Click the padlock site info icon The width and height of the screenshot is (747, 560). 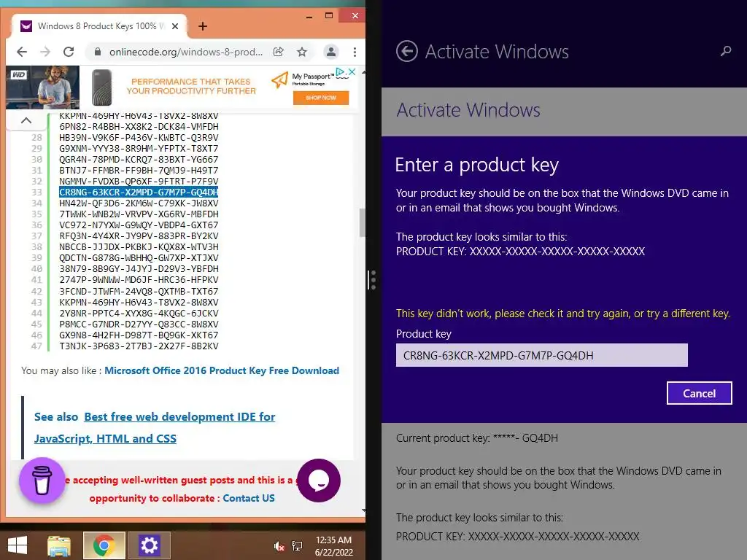point(97,52)
